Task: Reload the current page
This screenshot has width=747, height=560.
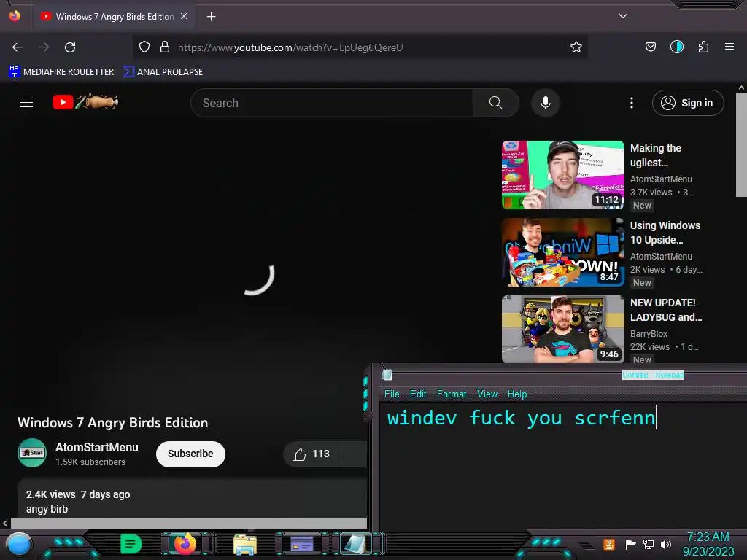Action: coord(70,47)
